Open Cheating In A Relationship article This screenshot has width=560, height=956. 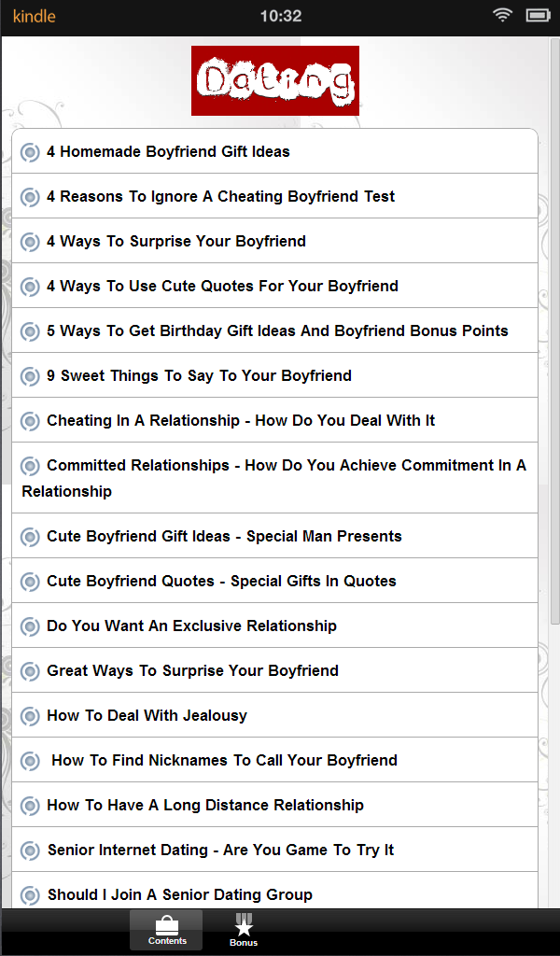click(x=241, y=420)
